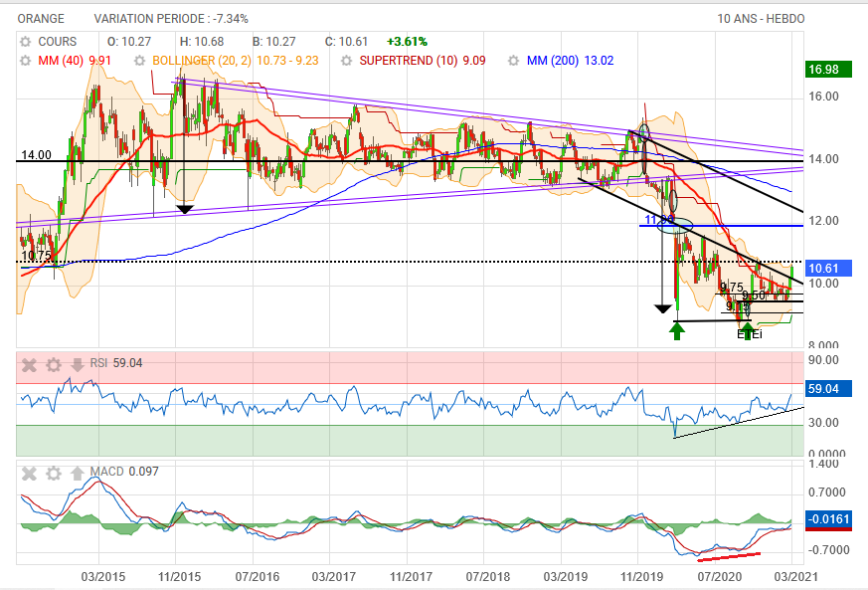Click the green 16.98 price tag
This screenshot has width=868, height=590.
[828, 70]
